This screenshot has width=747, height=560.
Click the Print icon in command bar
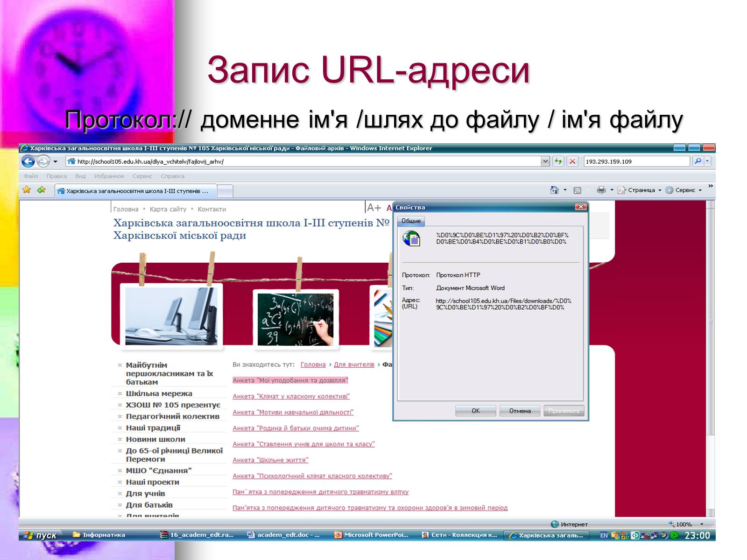(601, 190)
